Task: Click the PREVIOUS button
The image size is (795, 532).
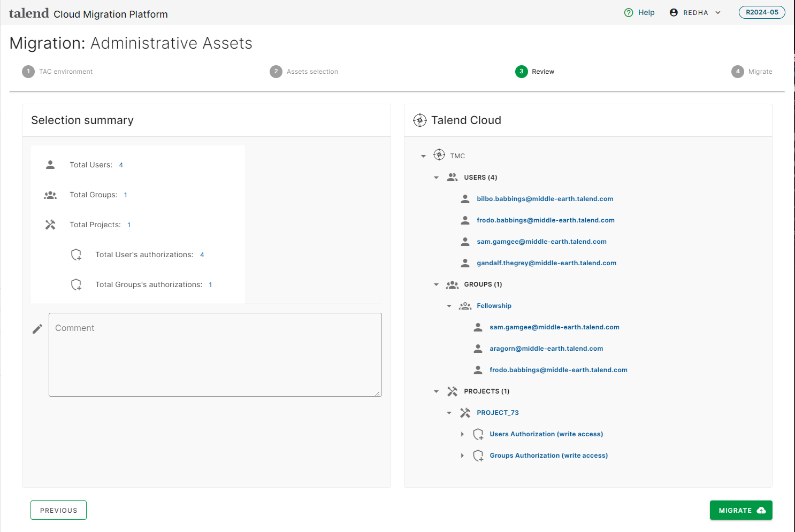Action: click(x=58, y=510)
